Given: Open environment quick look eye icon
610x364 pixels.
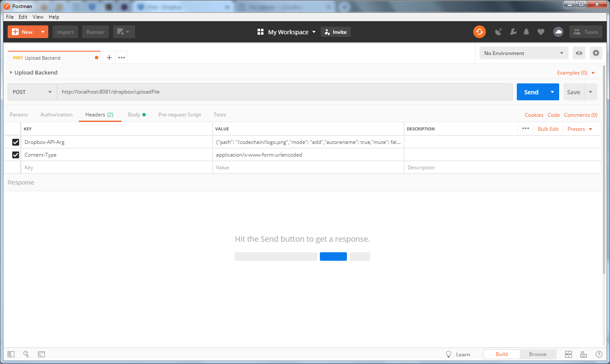Looking at the screenshot, I should (579, 53).
